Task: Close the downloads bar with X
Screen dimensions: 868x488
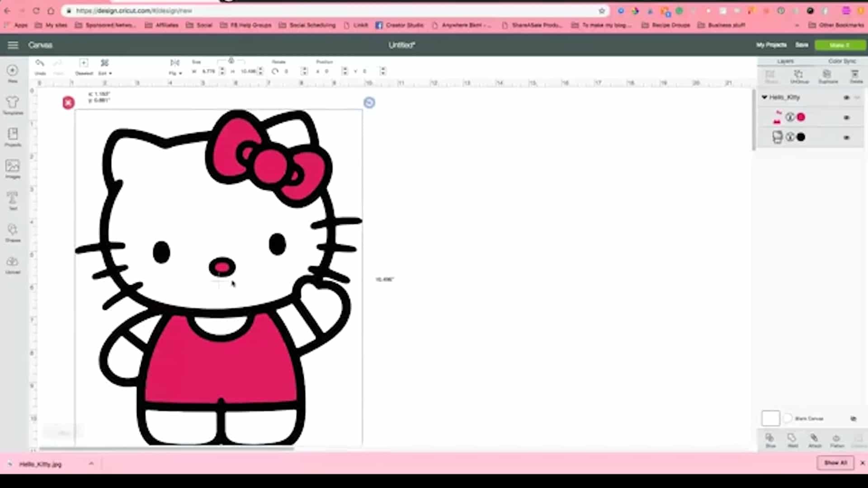Action: [862, 463]
